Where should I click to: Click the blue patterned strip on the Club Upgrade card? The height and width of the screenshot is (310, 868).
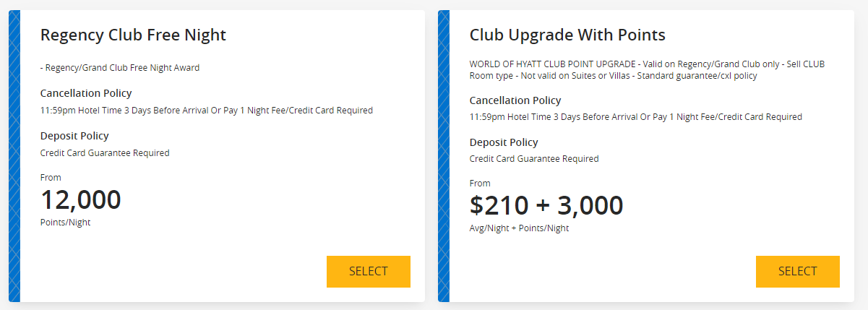[x=443, y=156]
